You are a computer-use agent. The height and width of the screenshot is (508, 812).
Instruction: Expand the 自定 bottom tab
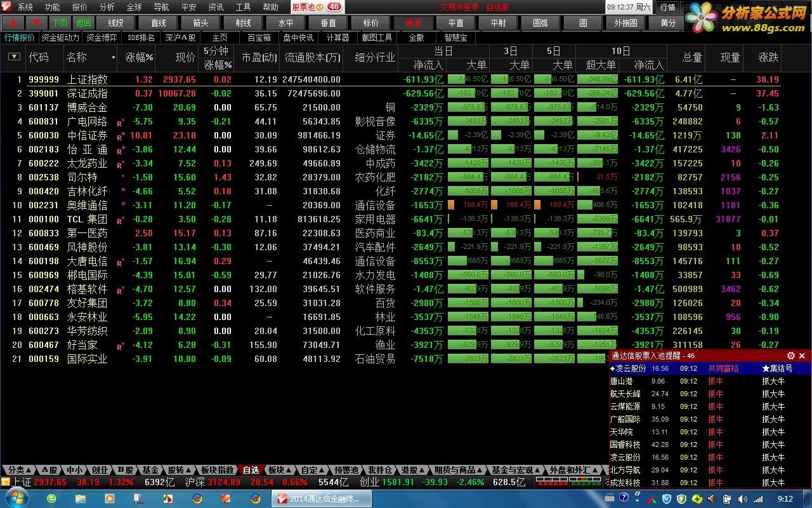[313, 470]
